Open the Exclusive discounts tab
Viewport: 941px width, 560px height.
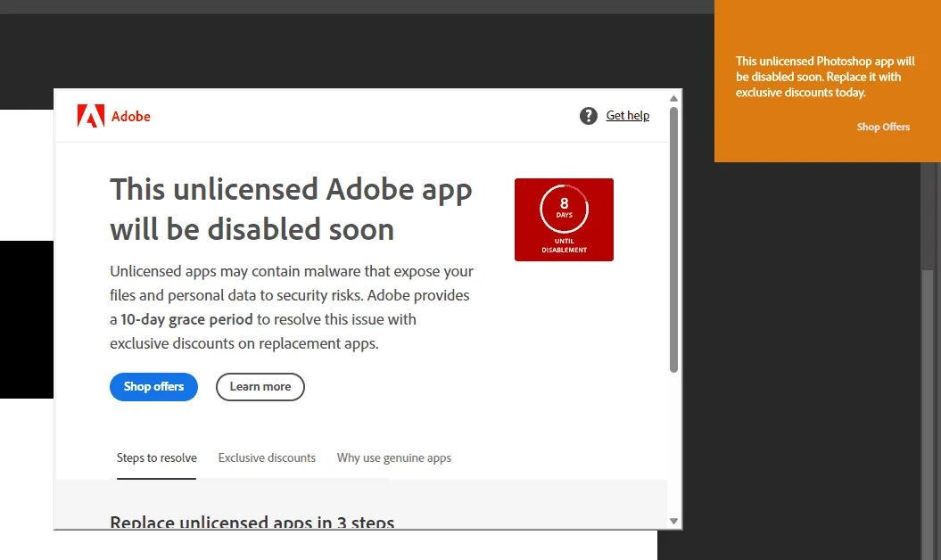coord(267,458)
